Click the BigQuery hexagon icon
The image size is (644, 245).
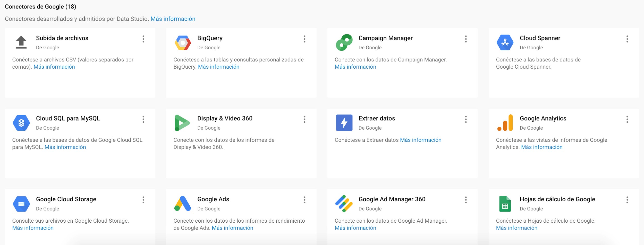pos(183,43)
